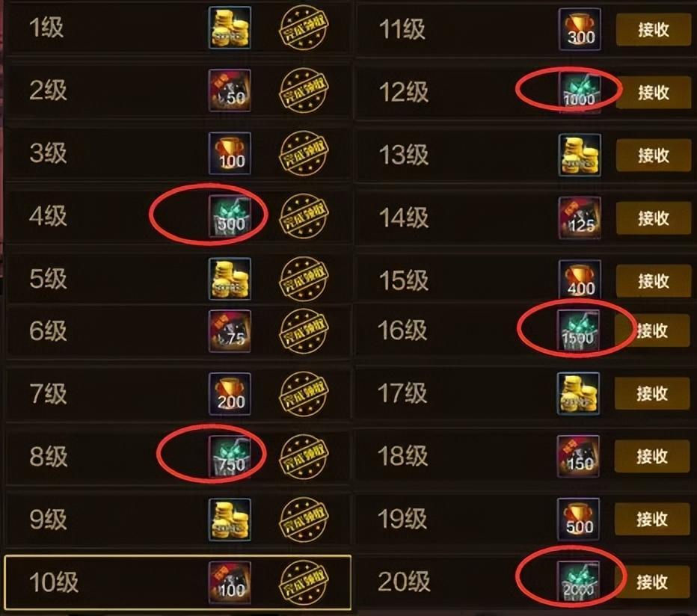
Task: Select the 500 green gem reward at 4级
Action: tap(230, 217)
